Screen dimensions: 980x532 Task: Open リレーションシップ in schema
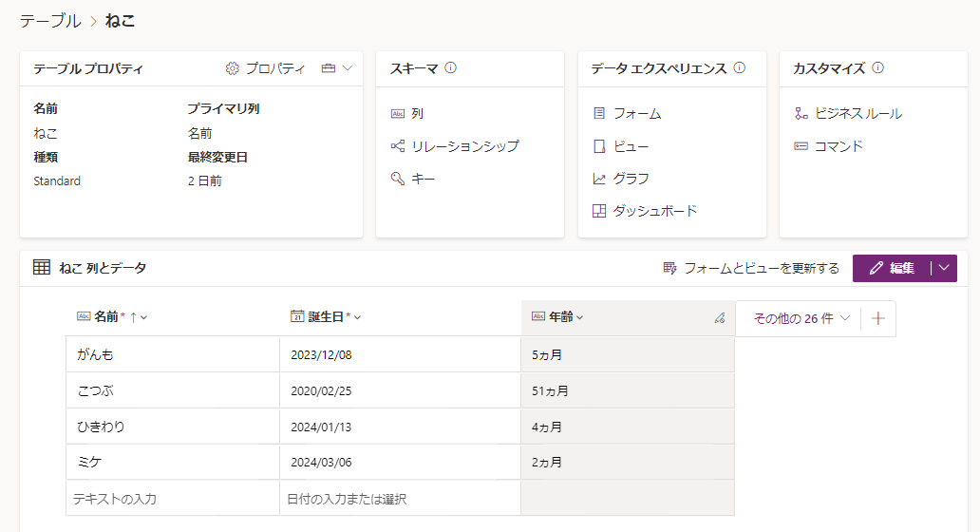(464, 146)
